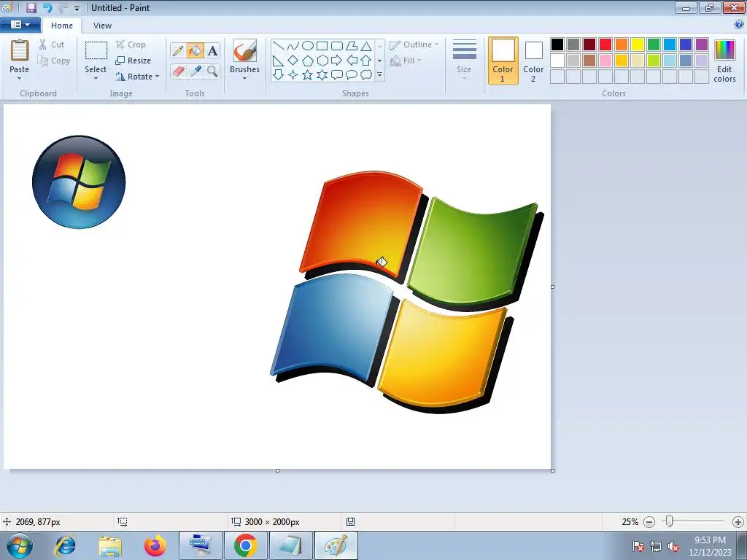Open the Rotate dropdown
Viewport: 747px width, 560px height.
pos(137,76)
